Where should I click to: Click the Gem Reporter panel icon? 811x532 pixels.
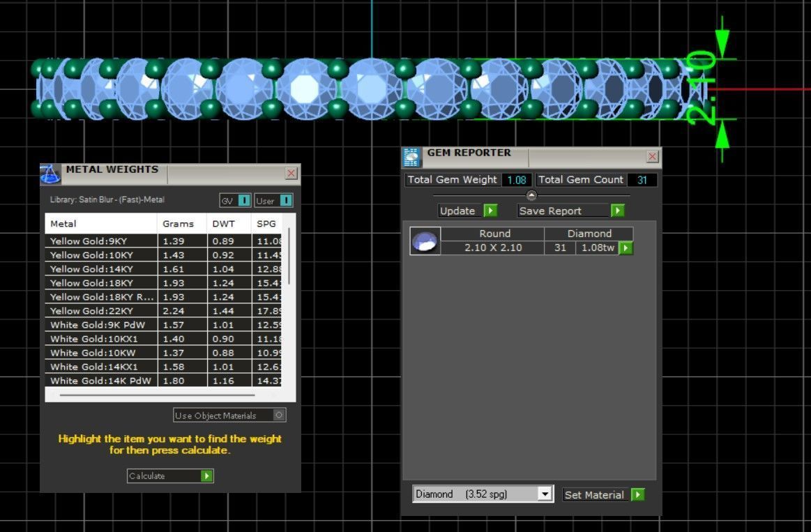pyautogui.click(x=411, y=157)
